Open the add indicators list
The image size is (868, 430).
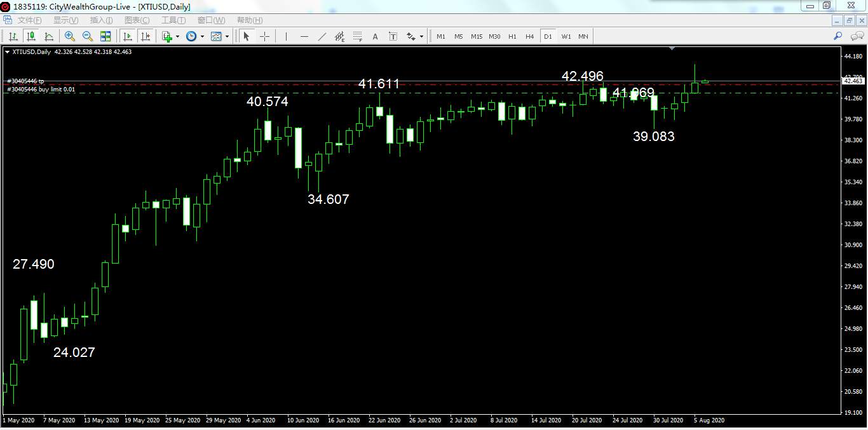[x=168, y=36]
